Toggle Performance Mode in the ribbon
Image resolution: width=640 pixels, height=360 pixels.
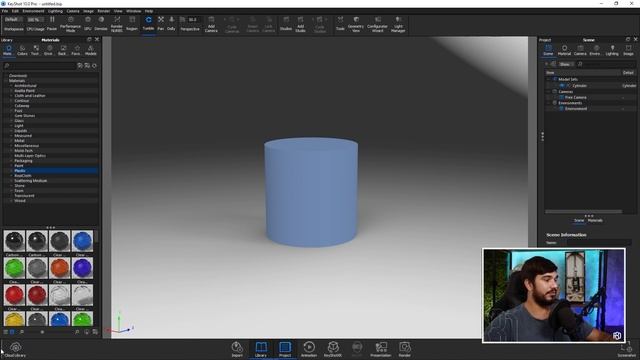70,24
